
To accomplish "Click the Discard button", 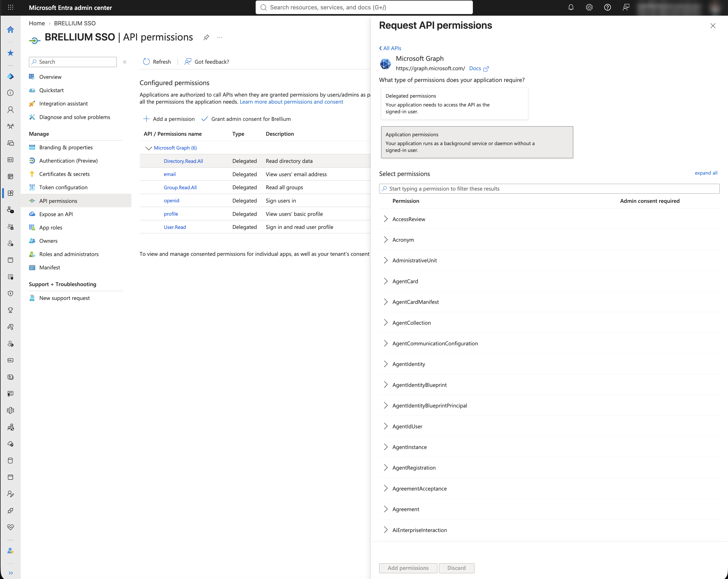I will tap(456, 568).
